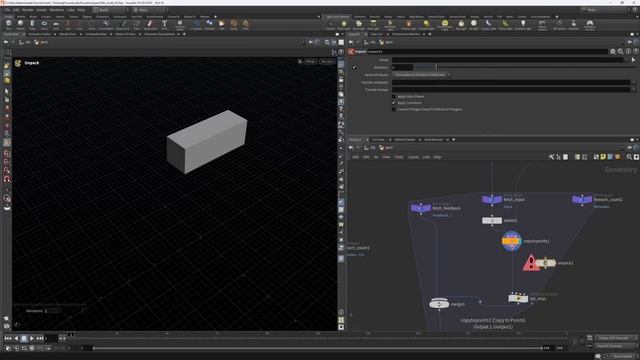640x360 pixels.
Task: Toggle the Apply Transform checkbox
Action: click(394, 103)
